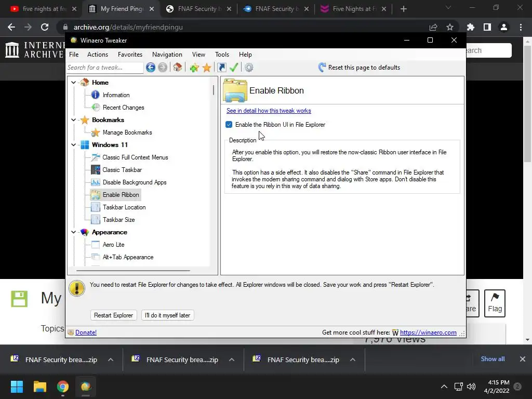
Task: Open Chrome extensions puzzle icon
Action: (x=471, y=27)
